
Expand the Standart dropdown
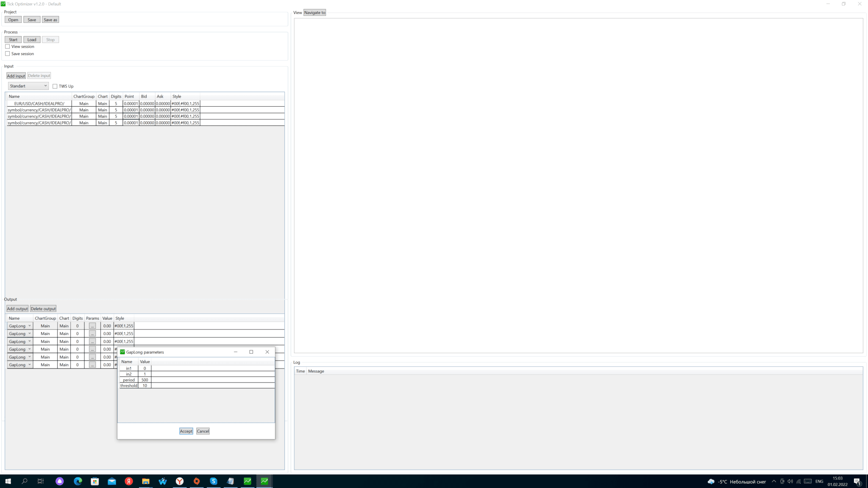coord(28,86)
